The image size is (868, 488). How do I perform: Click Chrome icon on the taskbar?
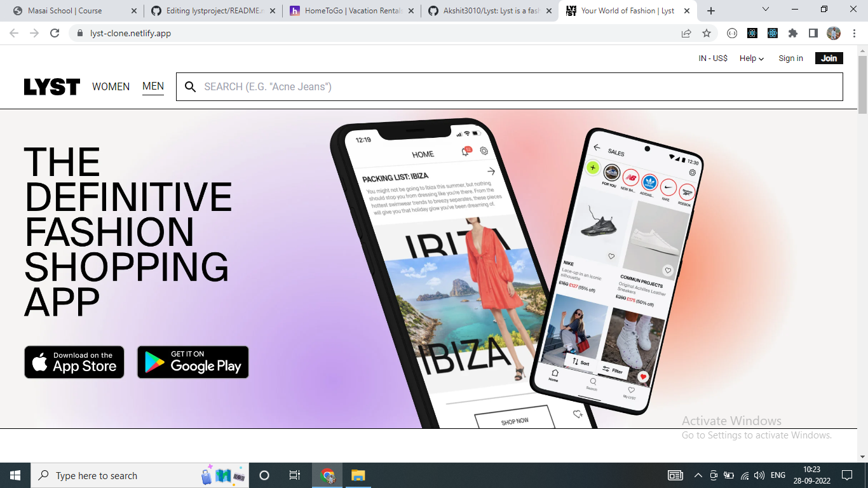(327, 475)
